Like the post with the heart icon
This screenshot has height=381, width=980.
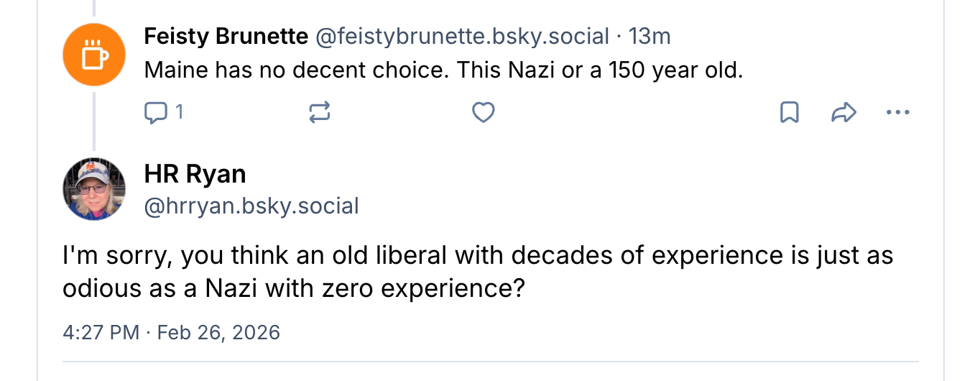click(483, 112)
